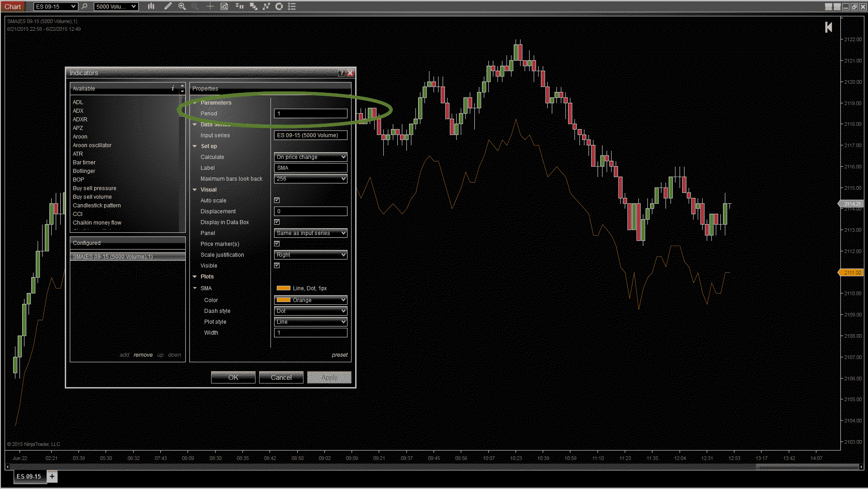868x489 pixels.
Task: Click the chart horizontal scrollbar thumb
Action: (x=807, y=467)
